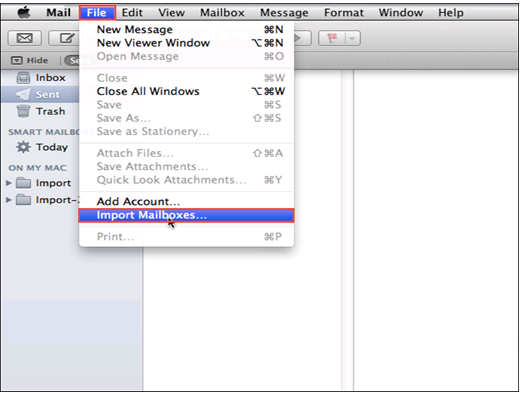Select the Import folder
The height and width of the screenshot is (393, 523).
click(x=53, y=183)
